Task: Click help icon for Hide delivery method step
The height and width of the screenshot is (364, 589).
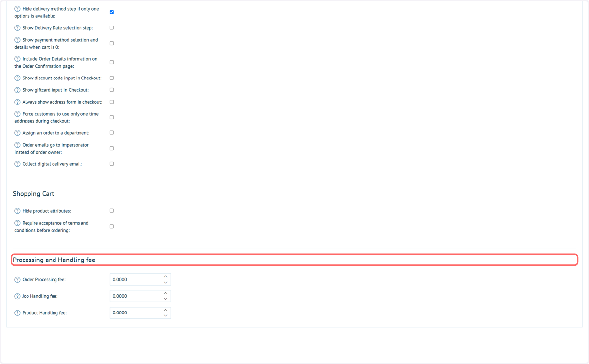Action: [17, 9]
